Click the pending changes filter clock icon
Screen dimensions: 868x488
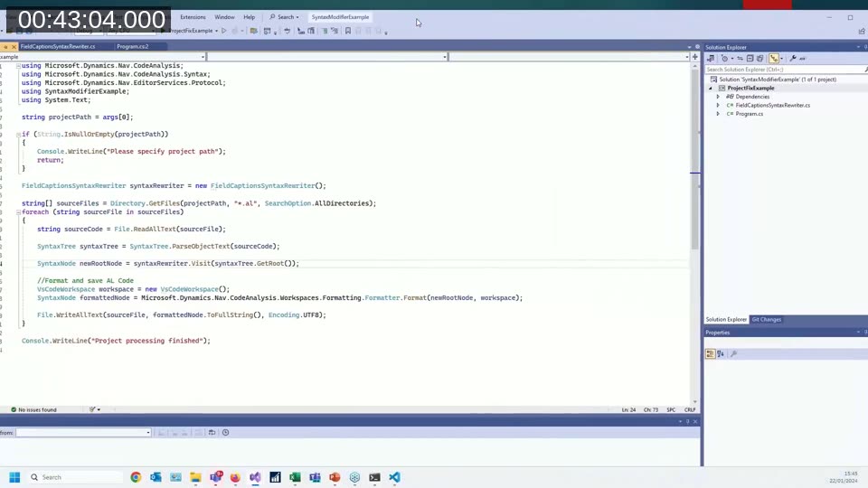click(724, 59)
